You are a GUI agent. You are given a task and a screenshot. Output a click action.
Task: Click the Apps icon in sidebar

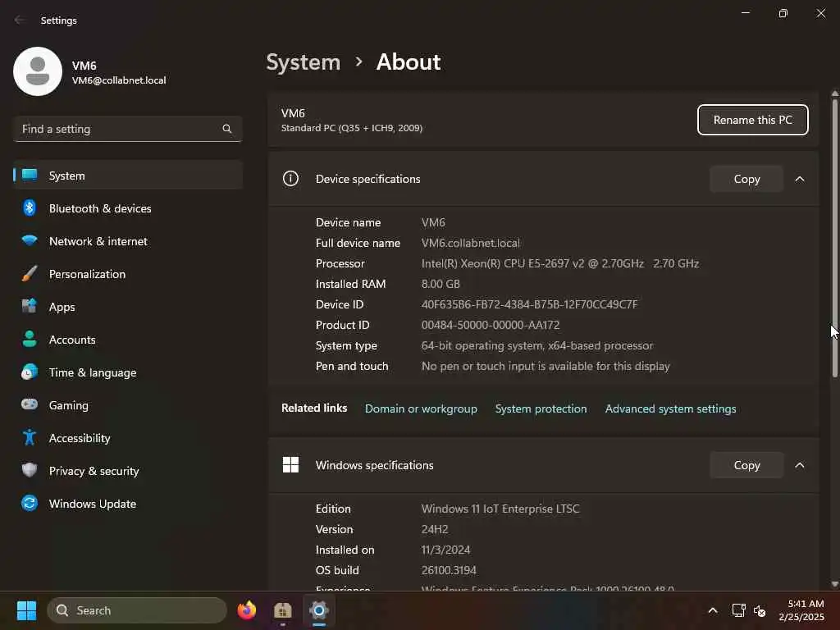(x=30, y=307)
